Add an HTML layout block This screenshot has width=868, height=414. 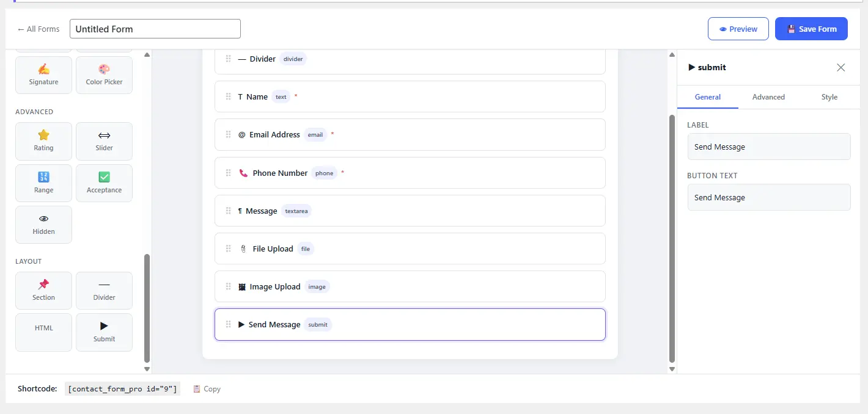tap(43, 332)
